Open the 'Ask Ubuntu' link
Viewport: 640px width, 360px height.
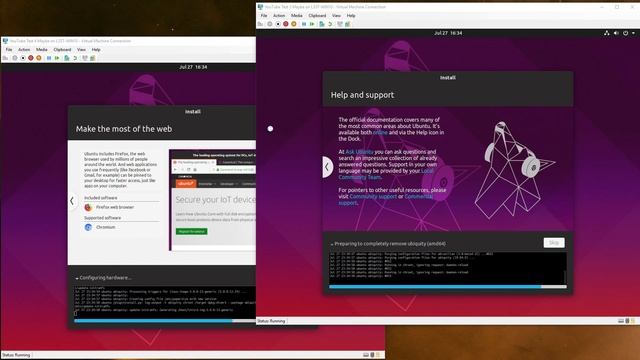tap(360, 152)
